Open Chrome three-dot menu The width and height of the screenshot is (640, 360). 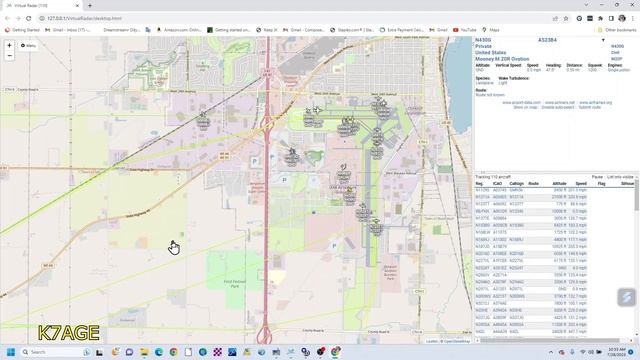[x=633, y=18]
